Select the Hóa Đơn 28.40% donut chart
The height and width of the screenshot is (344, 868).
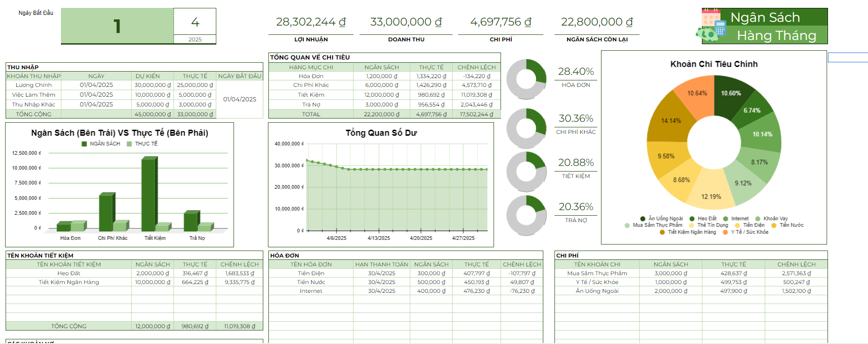click(x=526, y=79)
